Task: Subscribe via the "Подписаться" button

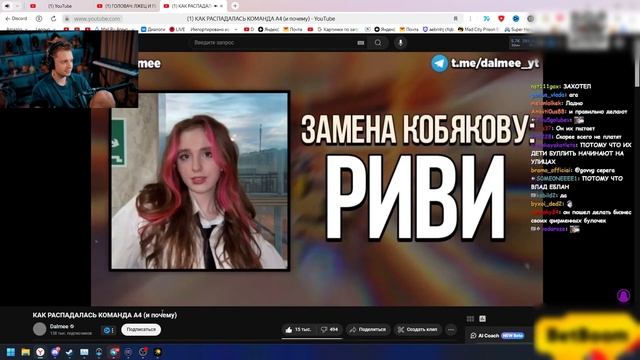Action: pyautogui.click(x=141, y=329)
